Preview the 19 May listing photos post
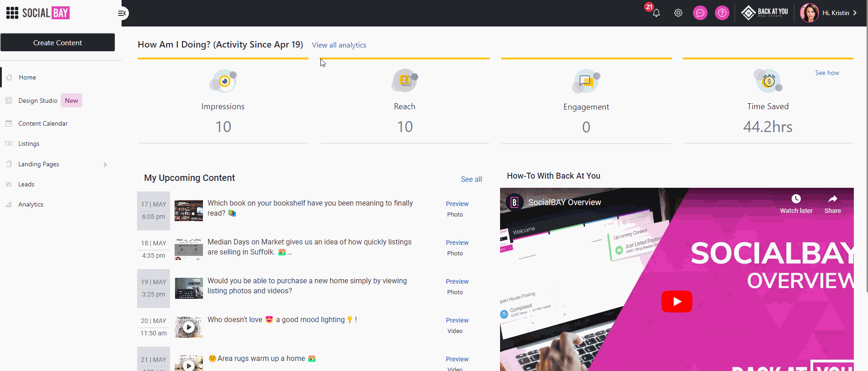Image resolution: width=868 pixels, height=371 pixels. (x=457, y=281)
